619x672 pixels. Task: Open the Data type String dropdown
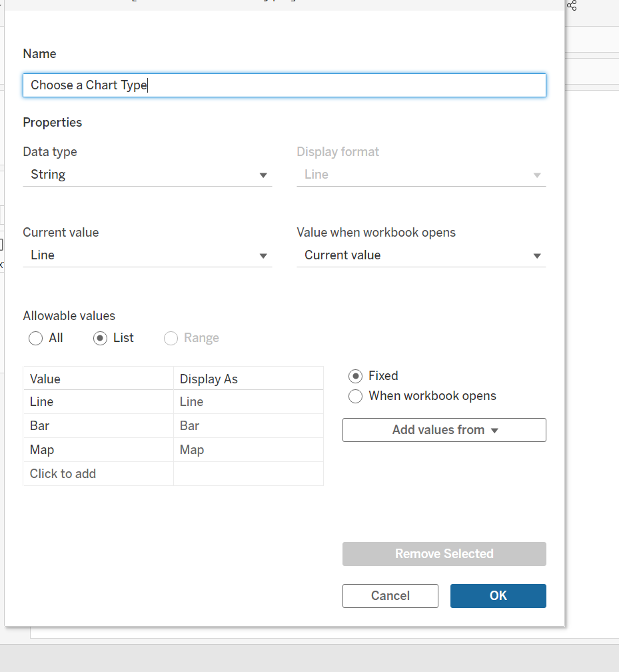click(x=147, y=175)
